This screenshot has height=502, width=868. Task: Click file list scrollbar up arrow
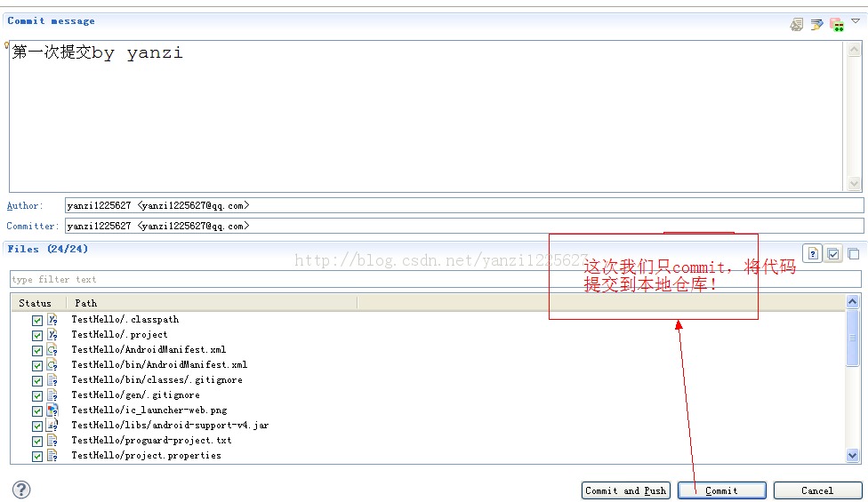click(853, 302)
